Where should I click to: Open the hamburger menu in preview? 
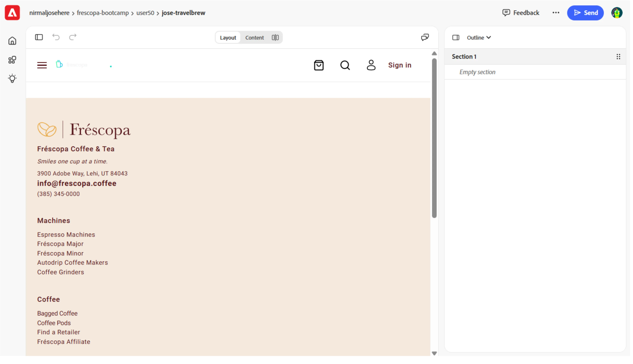[x=42, y=65]
